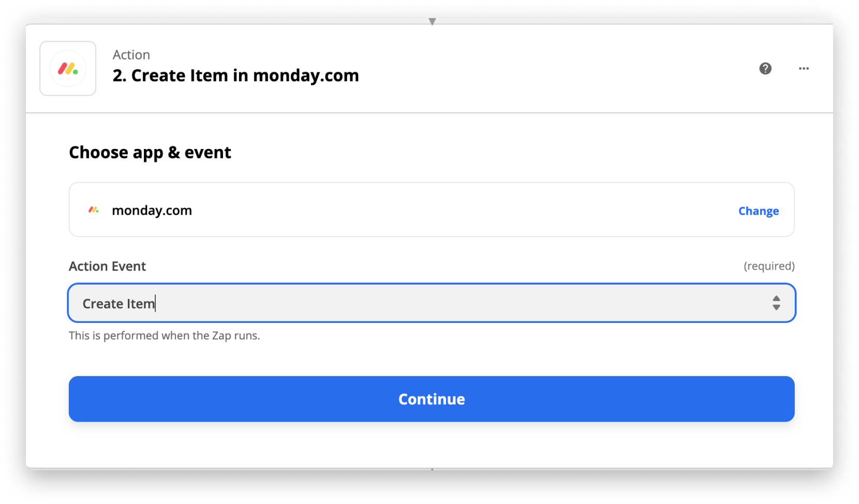Click the blue Continue button
Screen dimensions: 859x504
pyautogui.click(x=432, y=399)
